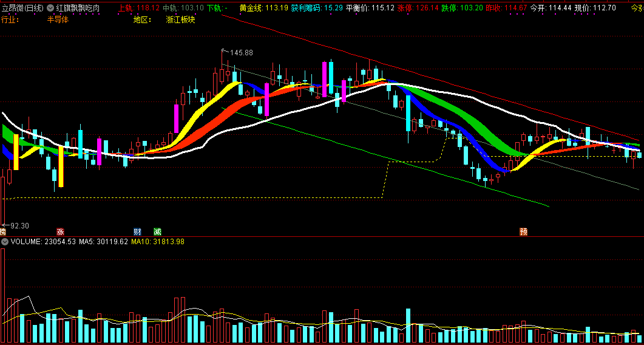Click the 92.30 low price label
The height and width of the screenshot is (345, 644).
19,226
